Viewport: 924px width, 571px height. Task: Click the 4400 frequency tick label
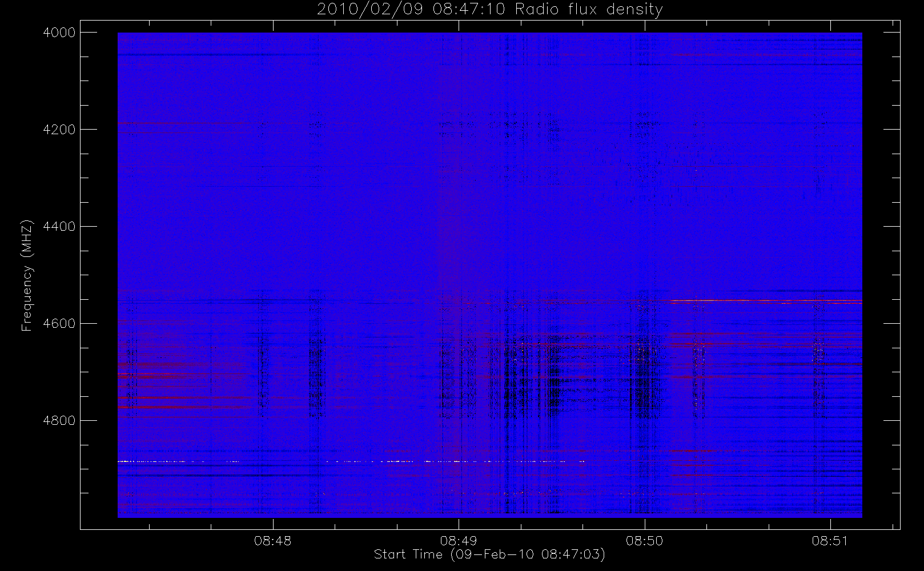coord(59,227)
